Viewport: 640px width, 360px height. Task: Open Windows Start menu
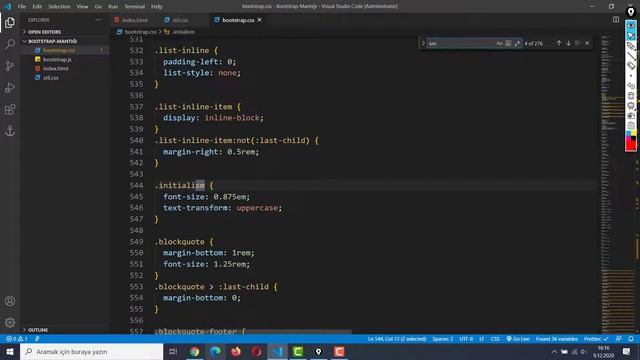tap(10, 351)
